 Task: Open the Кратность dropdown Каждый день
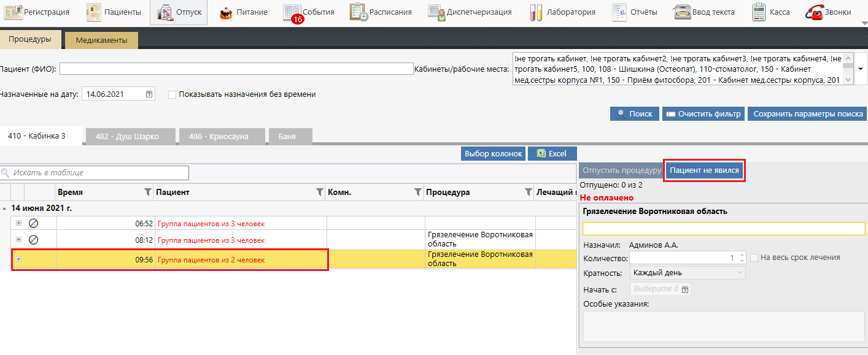pyautogui.click(x=688, y=273)
